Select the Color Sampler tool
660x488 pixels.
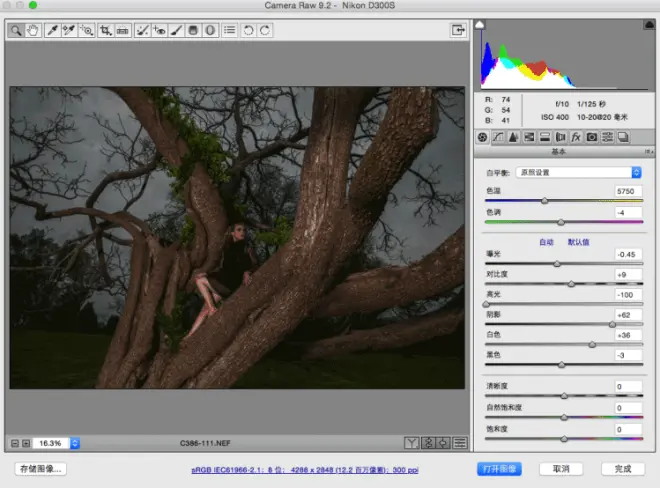69,30
